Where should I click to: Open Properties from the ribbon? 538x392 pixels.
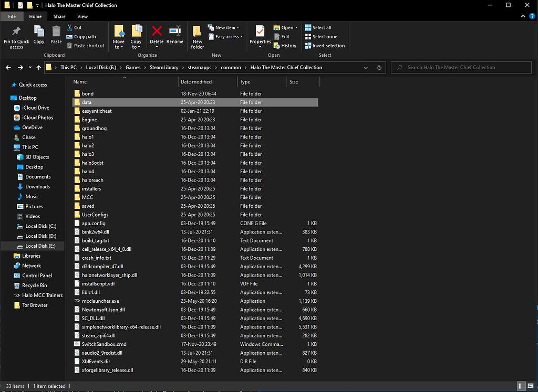(260, 33)
